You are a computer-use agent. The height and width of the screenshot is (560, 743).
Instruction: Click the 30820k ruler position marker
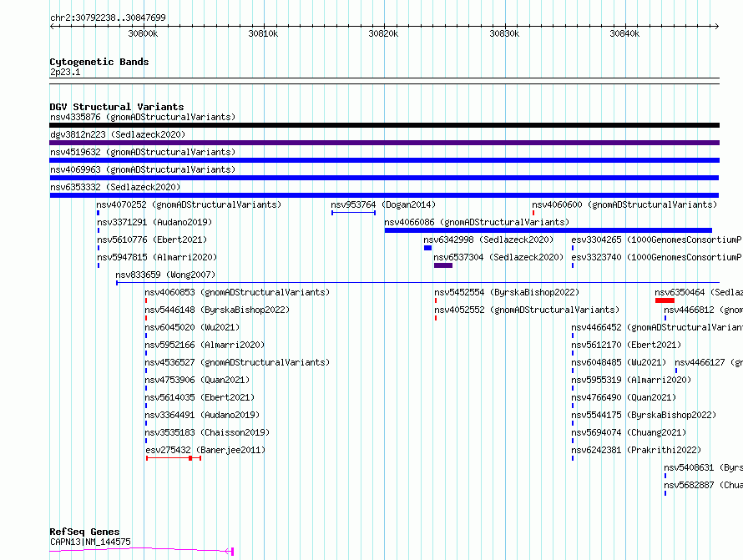click(383, 33)
